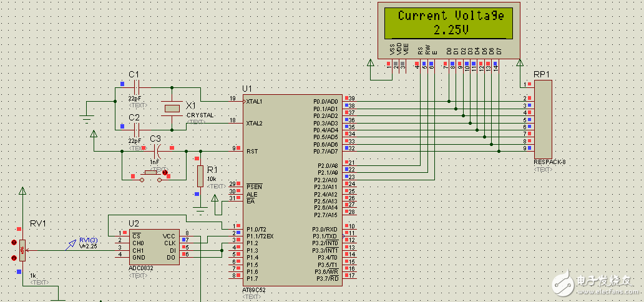Select the RV1(3) voltage probe arrow
This screenshot has height=302, width=644.
click(x=71, y=246)
